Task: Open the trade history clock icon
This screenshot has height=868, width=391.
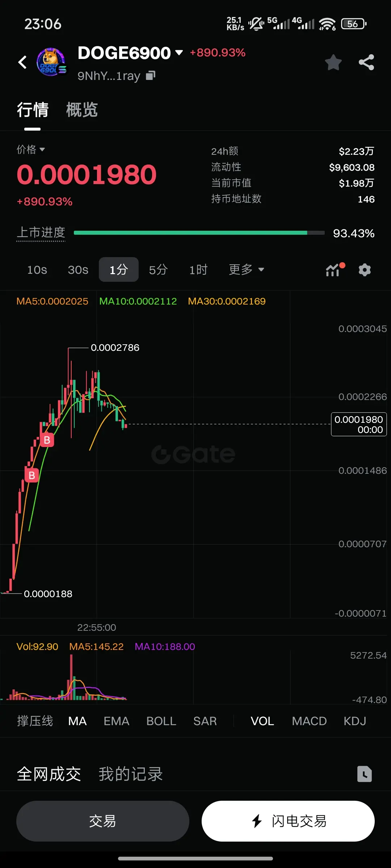Action: [365, 774]
